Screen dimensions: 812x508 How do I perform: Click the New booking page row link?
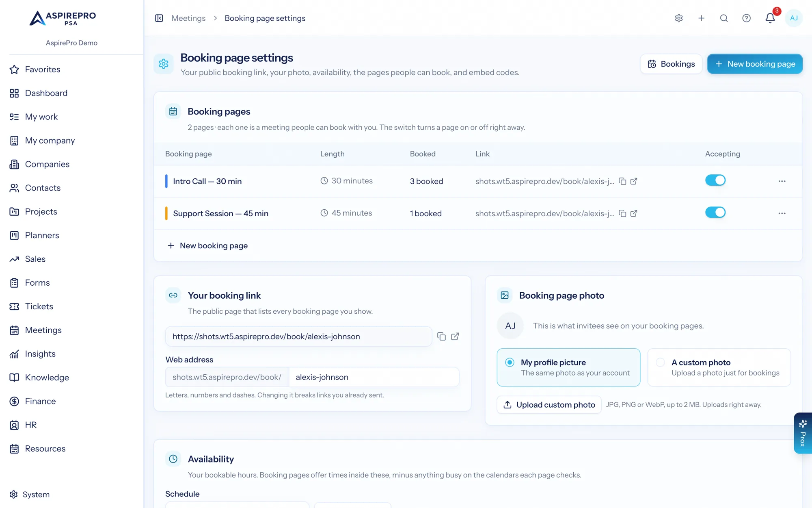[207, 245]
